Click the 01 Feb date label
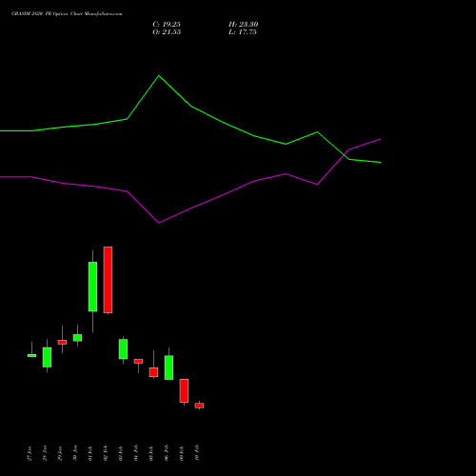476x476 pixels. 90,453
